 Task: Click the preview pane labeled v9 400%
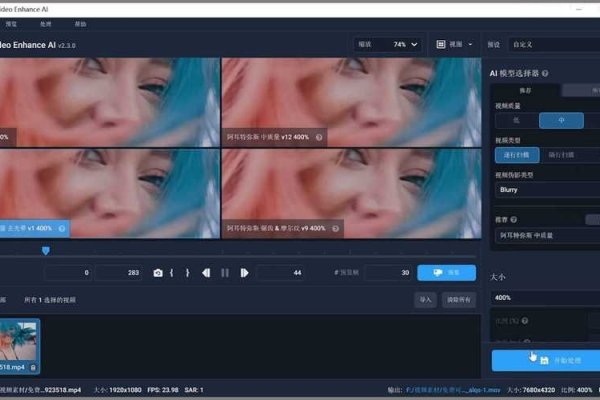pos(351,194)
